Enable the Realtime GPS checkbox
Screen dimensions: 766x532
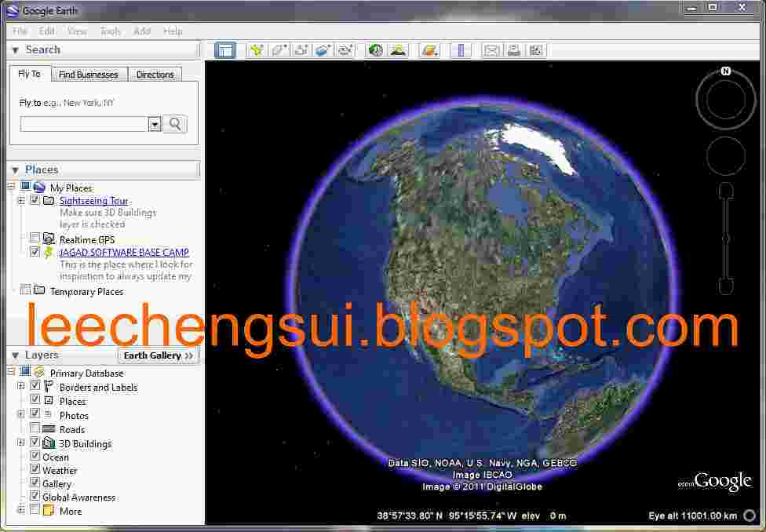pyautogui.click(x=35, y=239)
